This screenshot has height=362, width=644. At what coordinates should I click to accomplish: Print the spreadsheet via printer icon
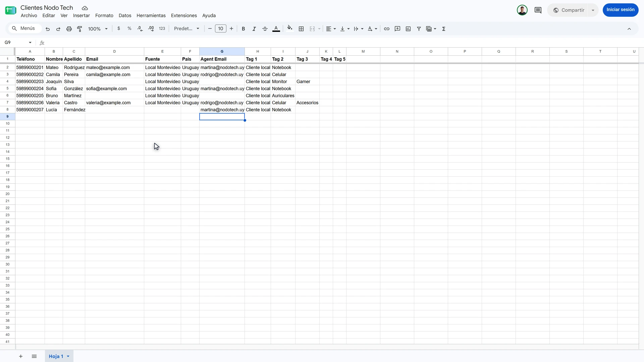click(69, 29)
